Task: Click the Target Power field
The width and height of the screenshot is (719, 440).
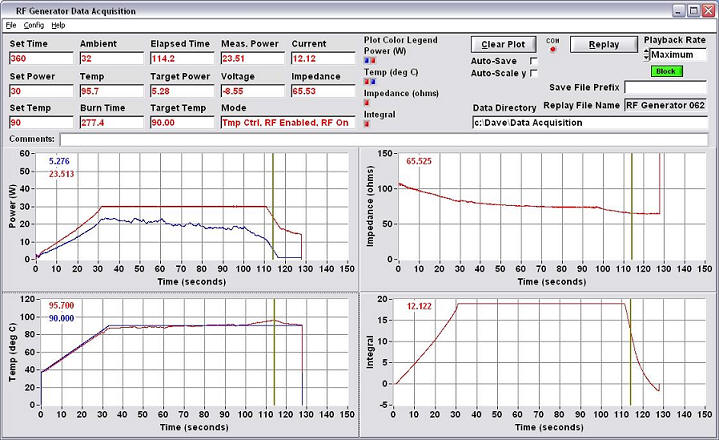Action: 182,91
